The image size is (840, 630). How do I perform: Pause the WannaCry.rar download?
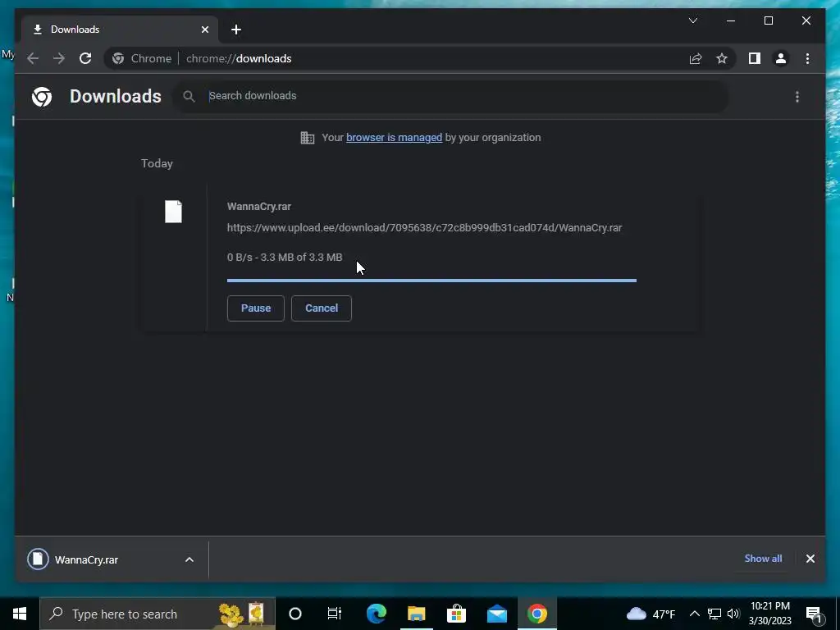[256, 308]
